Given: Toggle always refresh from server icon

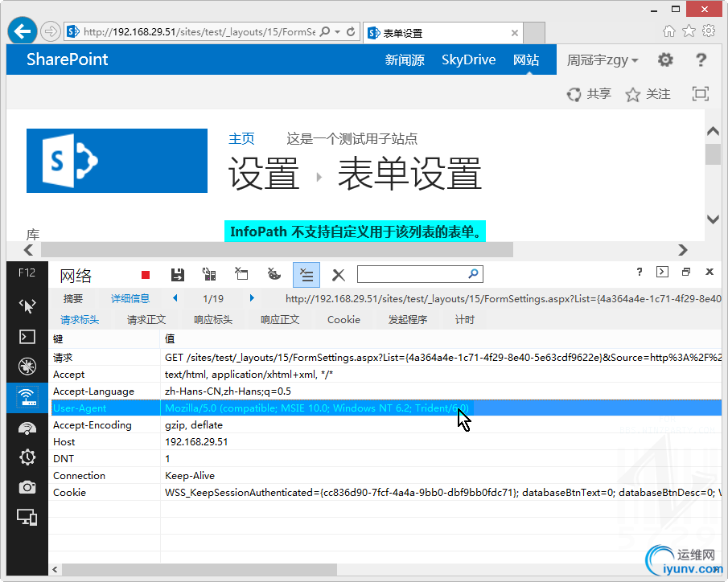Looking at the screenshot, I should coord(209,274).
